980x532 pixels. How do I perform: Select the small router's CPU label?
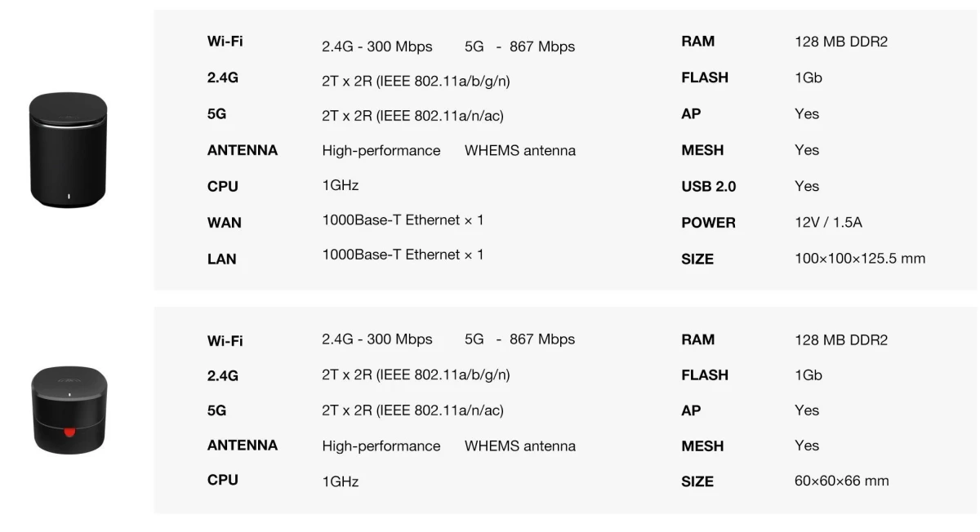(222, 480)
